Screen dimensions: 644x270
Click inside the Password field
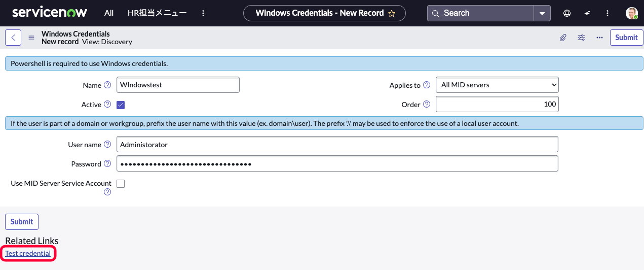point(337,164)
